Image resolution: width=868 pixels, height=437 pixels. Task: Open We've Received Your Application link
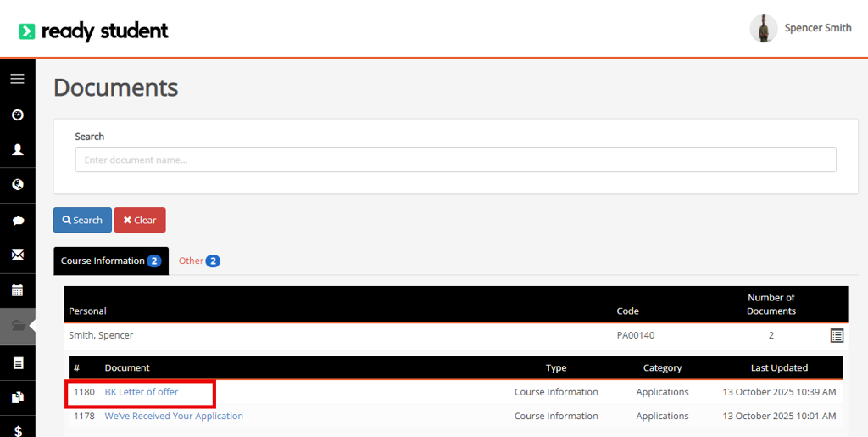[x=174, y=416]
